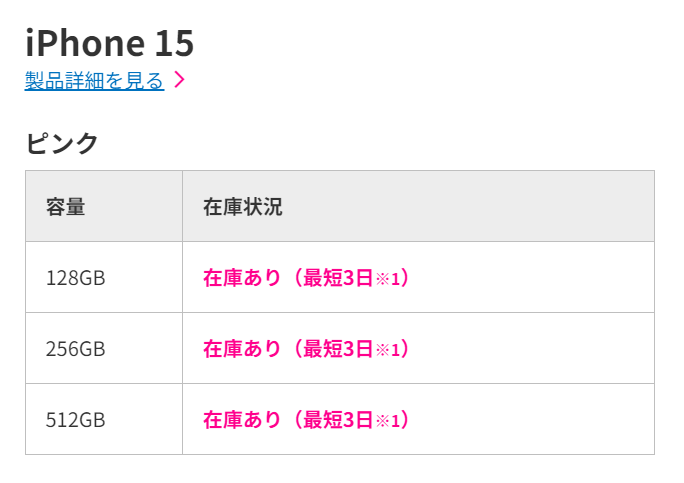The width and height of the screenshot is (684, 483).
Task: Click 在庫あり status for 256GB
Action: coord(242,349)
